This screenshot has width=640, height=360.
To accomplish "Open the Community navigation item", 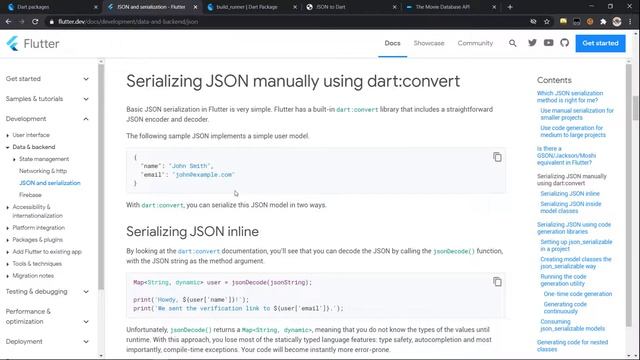I will click(x=475, y=43).
